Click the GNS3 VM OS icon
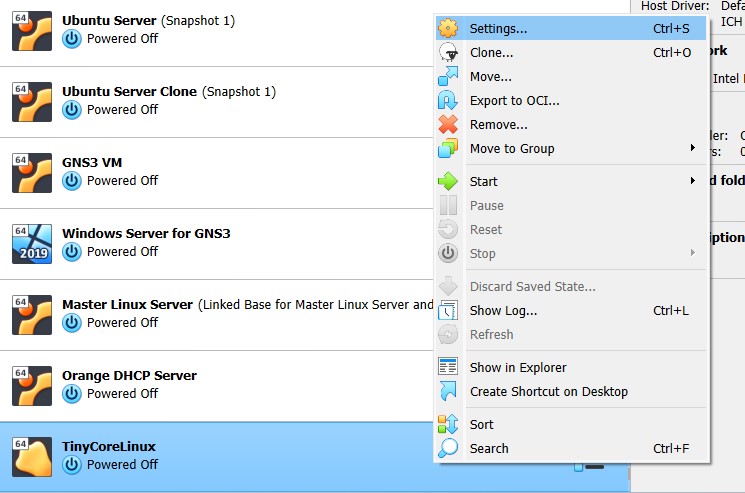The width and height of the screenshot is (745, 493). coord(32,173)
